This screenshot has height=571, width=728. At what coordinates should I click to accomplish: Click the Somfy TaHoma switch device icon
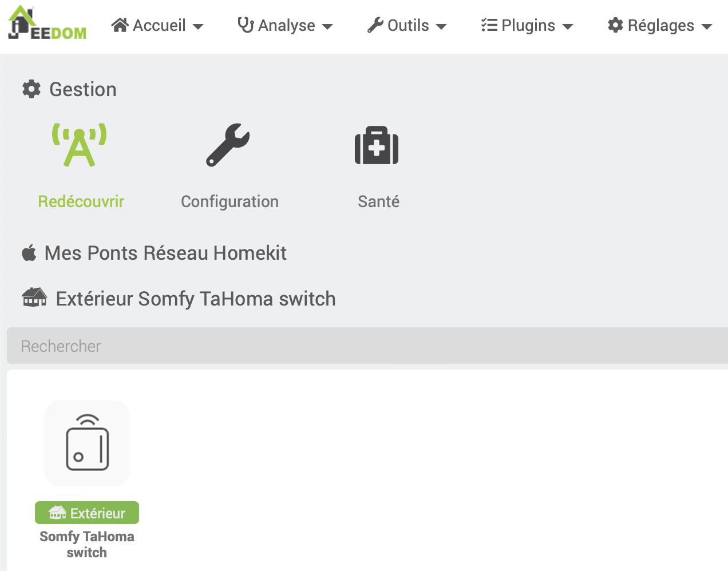point(87,443)
